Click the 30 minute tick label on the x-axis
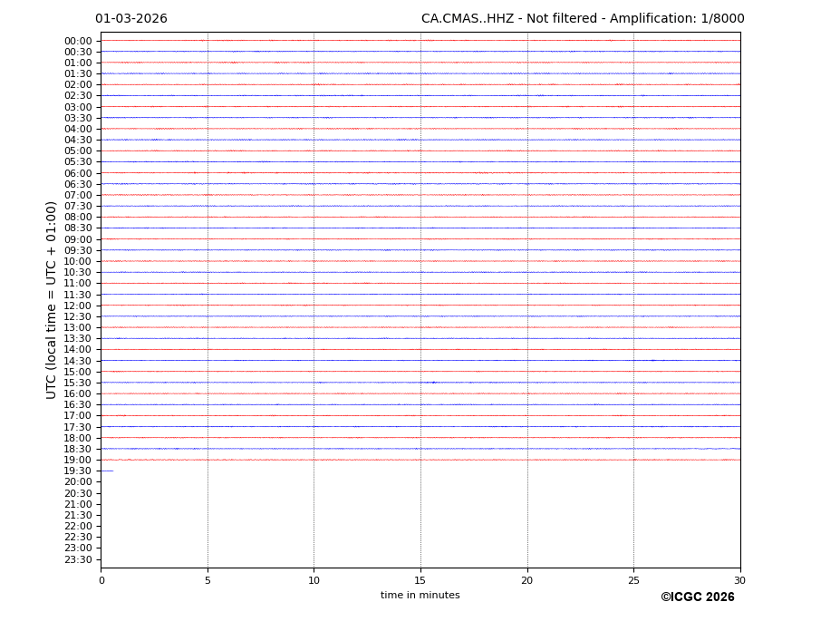 pos(739,580)
